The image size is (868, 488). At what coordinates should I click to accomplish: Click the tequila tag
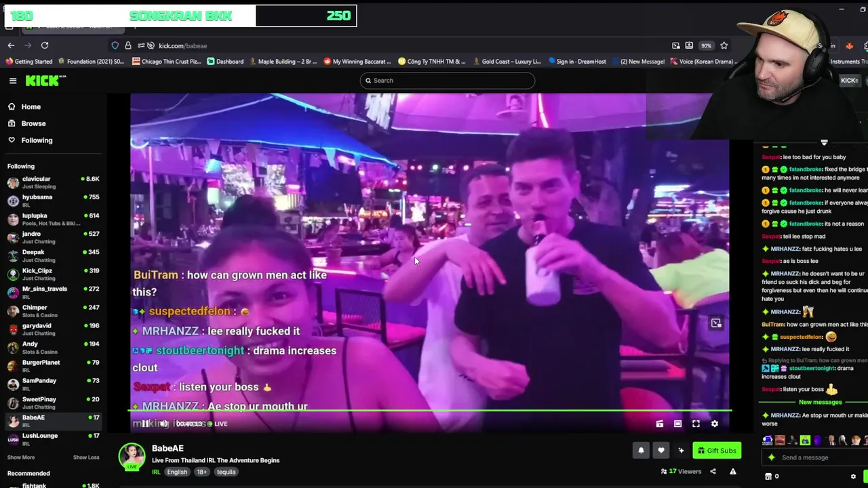226,472
